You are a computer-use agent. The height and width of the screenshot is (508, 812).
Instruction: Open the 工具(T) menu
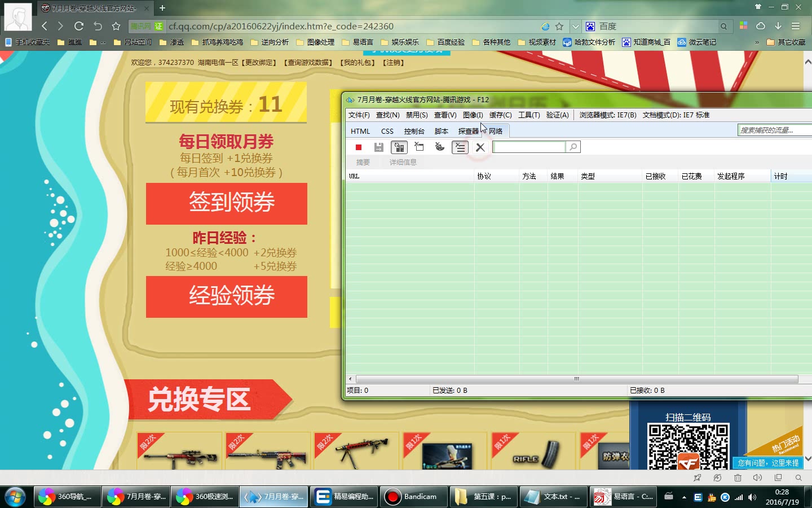(x=529, y=115)
